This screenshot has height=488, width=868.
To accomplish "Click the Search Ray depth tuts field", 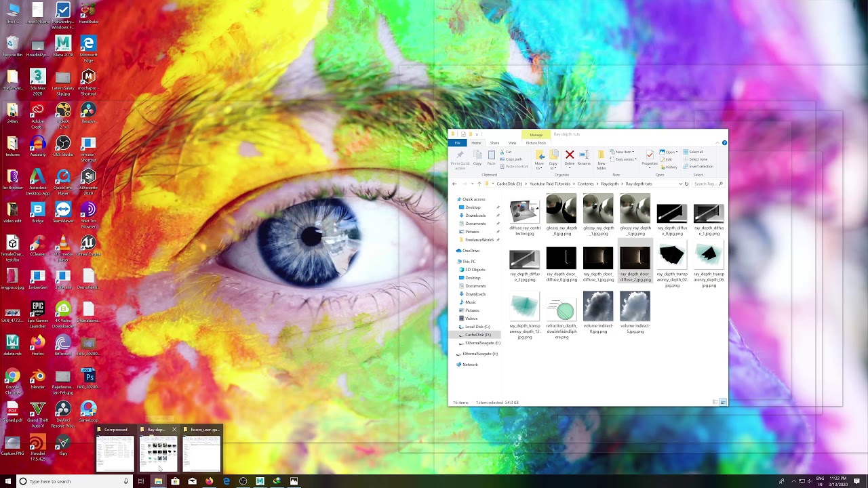I will [x=708, y=184].
